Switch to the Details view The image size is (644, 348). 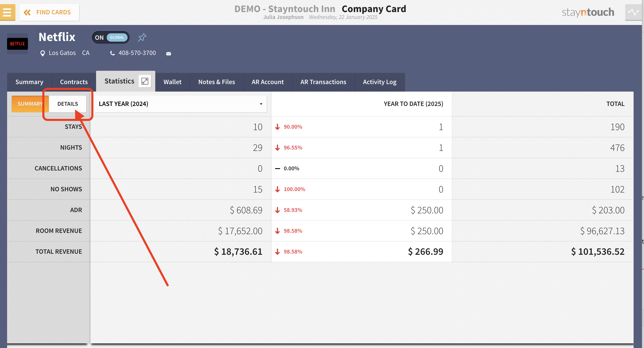(68, 104)
